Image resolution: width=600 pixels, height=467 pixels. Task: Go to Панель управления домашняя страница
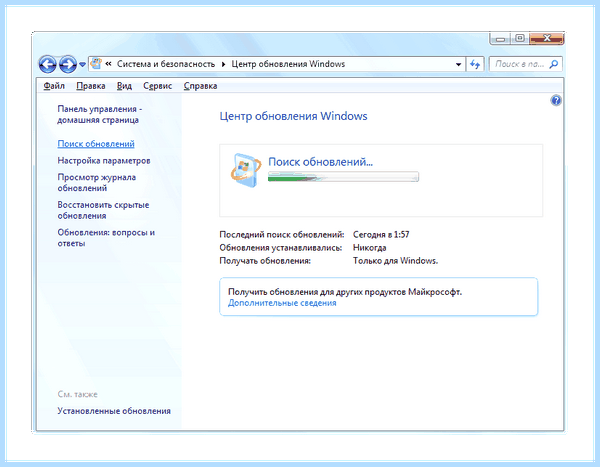click(99, 114)
